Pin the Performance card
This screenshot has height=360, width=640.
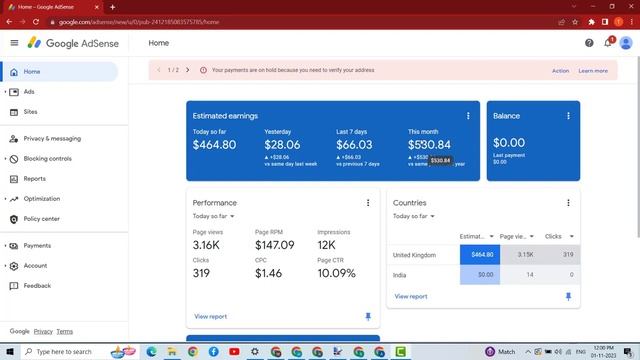[x=368, y=316]
